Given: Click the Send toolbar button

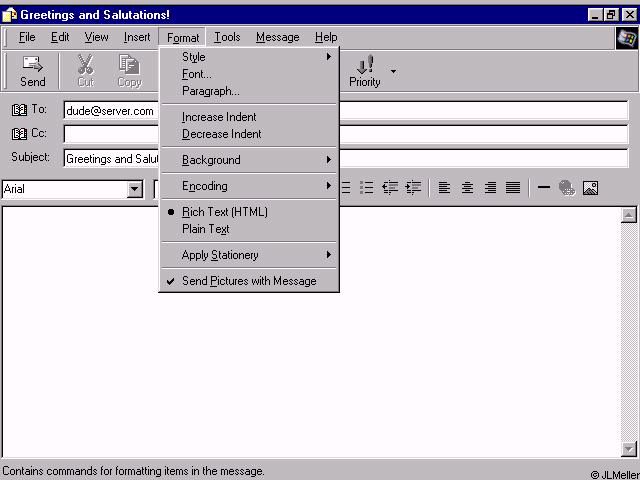Looking at the screenshot, I should pyautogui.click(x=33, y=71).
